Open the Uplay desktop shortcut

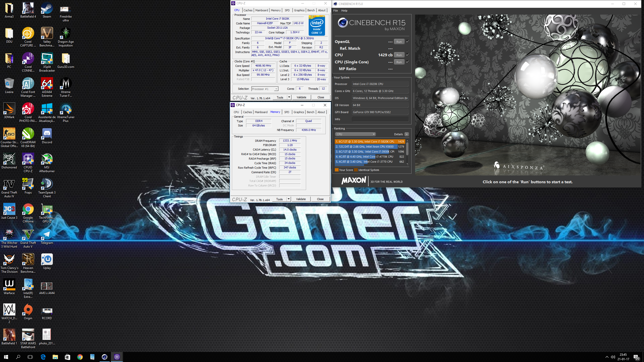(x=47, y=261)
